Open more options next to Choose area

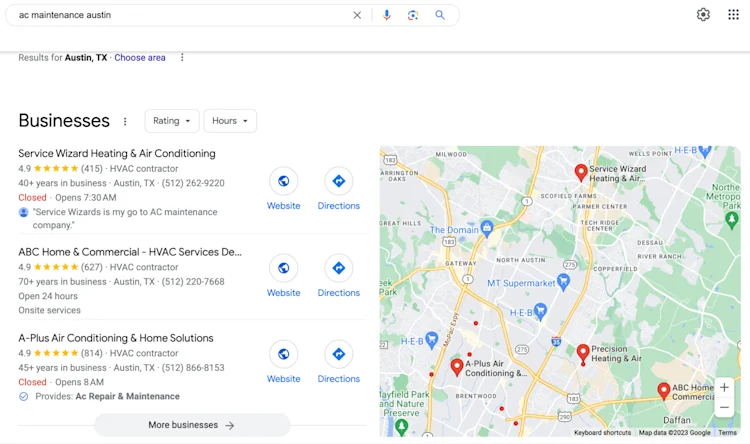click(x=182, y=57)
